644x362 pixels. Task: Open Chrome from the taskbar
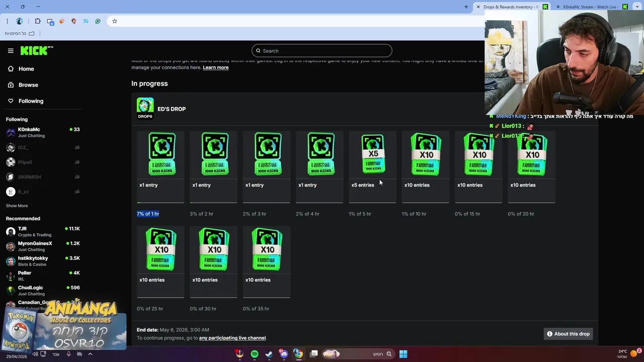298,354
